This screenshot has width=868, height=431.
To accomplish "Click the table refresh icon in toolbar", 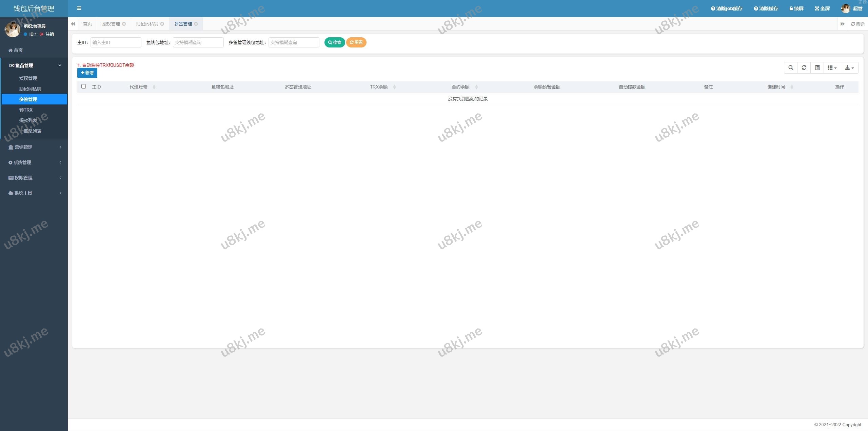I will click(804, 68).
